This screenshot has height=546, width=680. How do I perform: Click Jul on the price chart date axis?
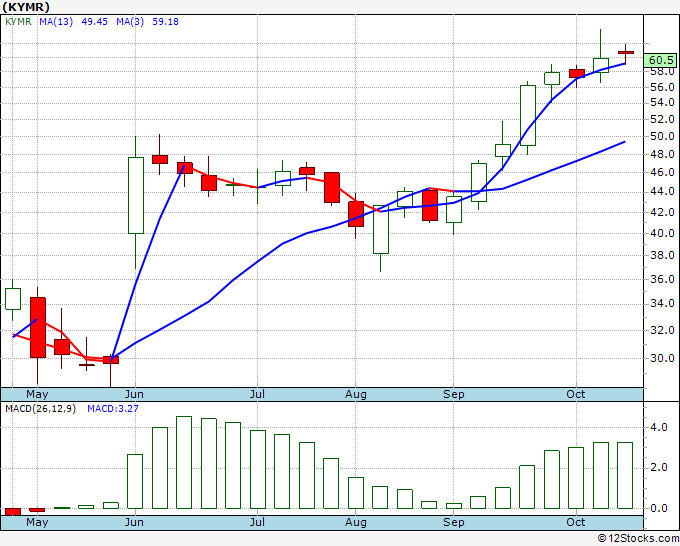[x=257, y=394]
